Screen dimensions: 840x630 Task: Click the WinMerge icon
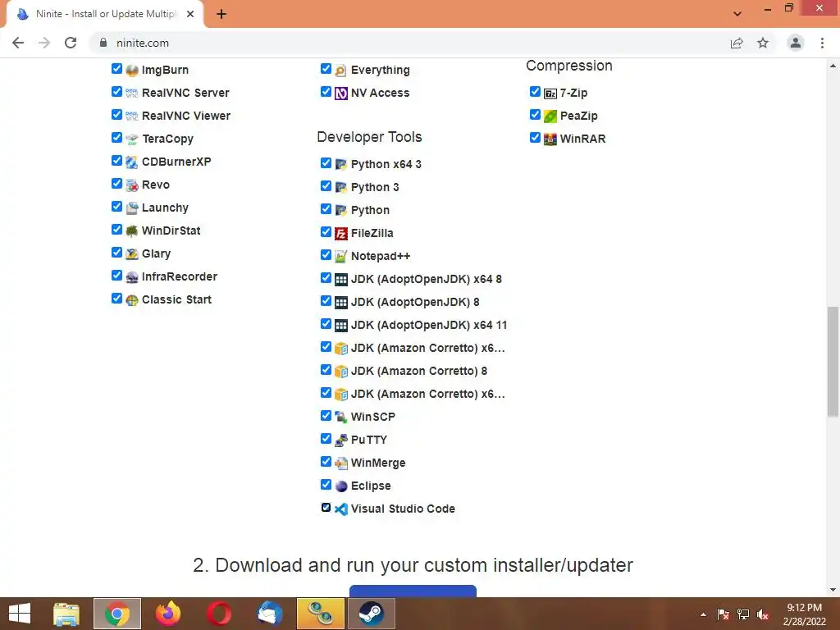340,463
